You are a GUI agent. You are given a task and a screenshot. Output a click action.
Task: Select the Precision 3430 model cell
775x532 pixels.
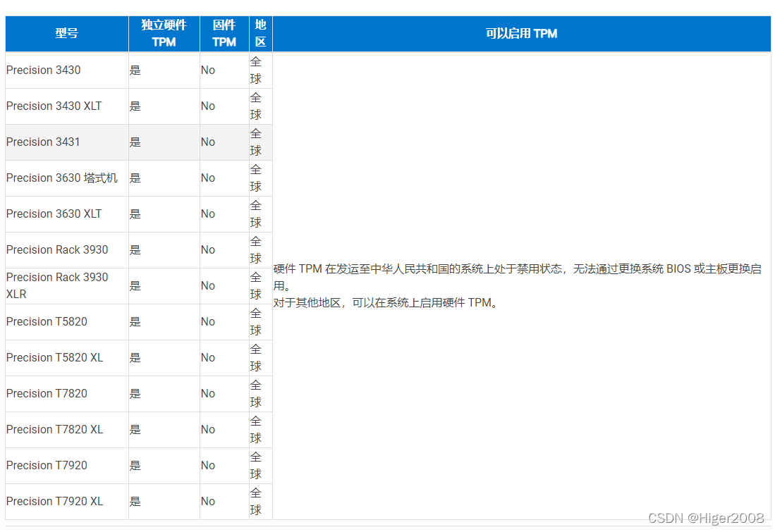(67, 70)
